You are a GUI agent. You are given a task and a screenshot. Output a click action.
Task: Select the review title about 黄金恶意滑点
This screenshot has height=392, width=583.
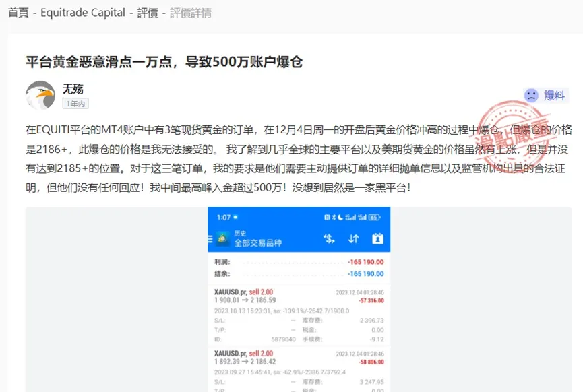pyautogui.click(x=164, y=62)
